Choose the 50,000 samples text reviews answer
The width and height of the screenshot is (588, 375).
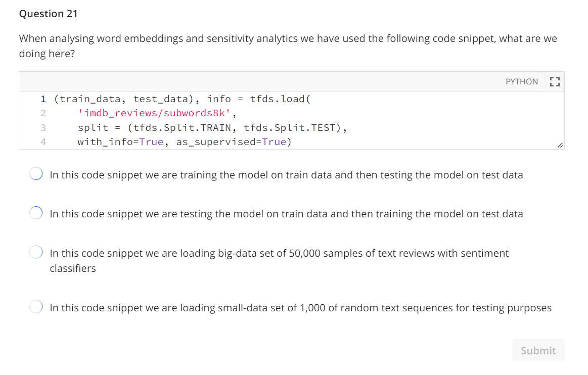[x=36, y=252]
